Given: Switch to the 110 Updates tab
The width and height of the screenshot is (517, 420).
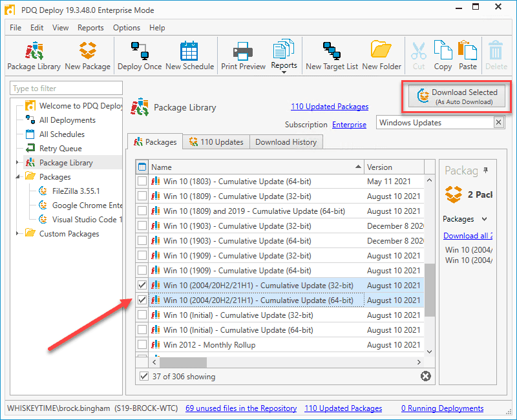Looking at the screenshot, I should [216, 142].
